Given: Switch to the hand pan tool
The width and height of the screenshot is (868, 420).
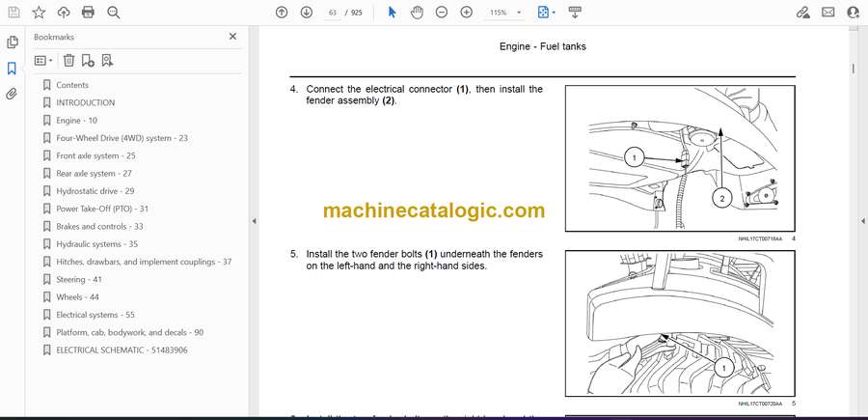Looking at the screenshot, I should [417, 13].
